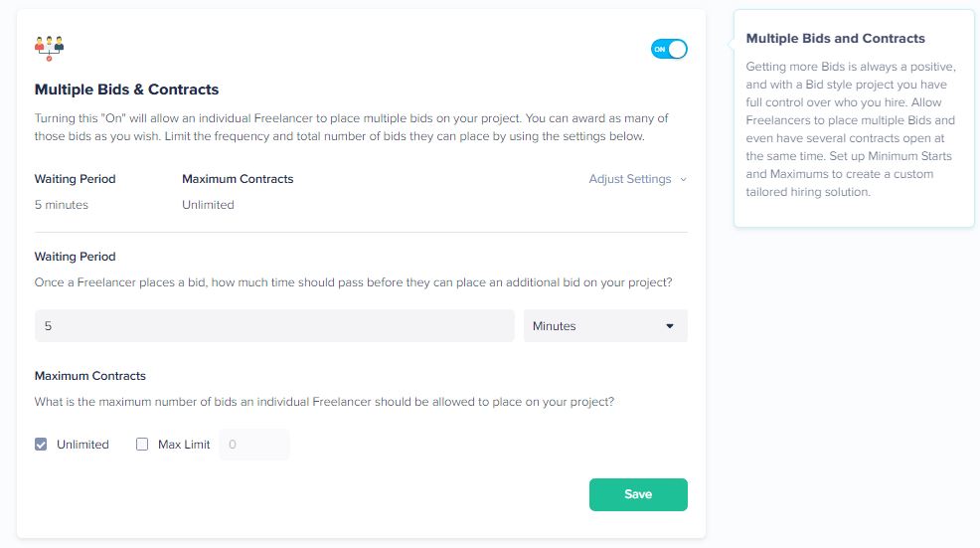Click the tooltip title Multiple Bids and Contracts

coord(835,38)
